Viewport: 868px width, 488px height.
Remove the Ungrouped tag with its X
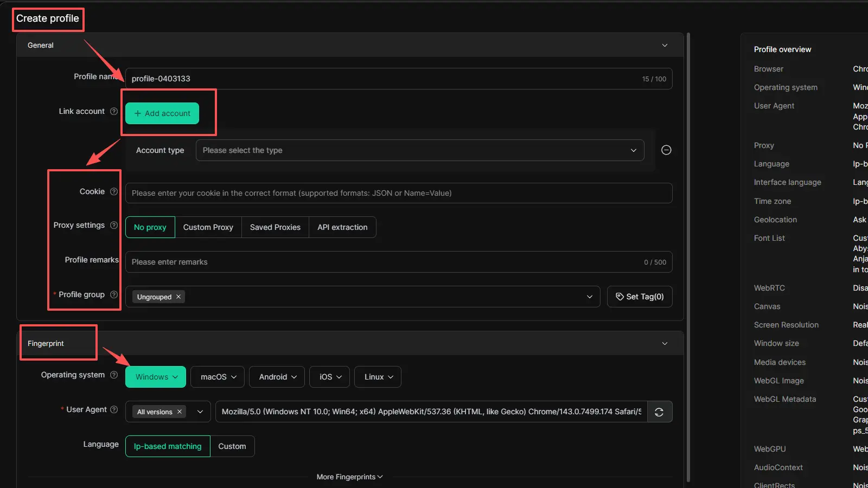click(178, 297)
